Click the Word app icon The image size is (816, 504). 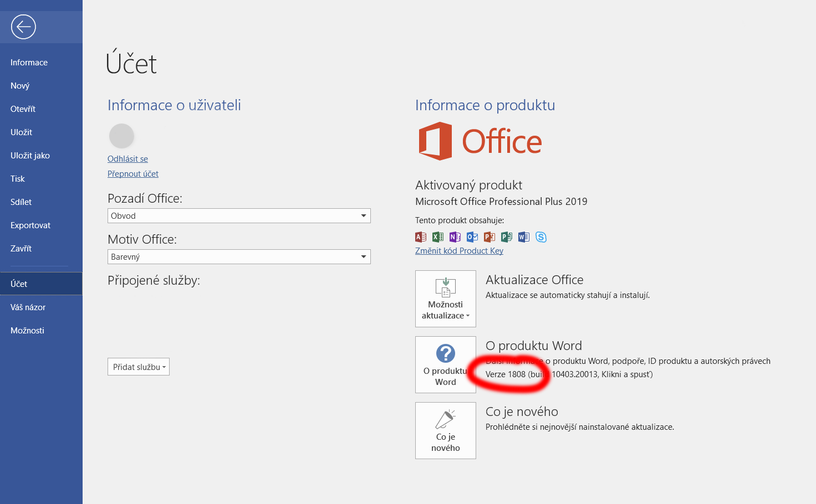coord(524,237)
